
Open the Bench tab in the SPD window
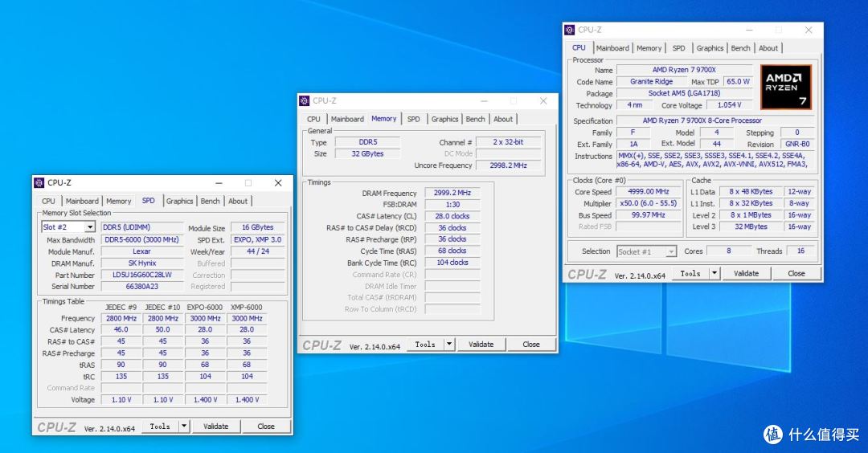(x=211, y=202)
